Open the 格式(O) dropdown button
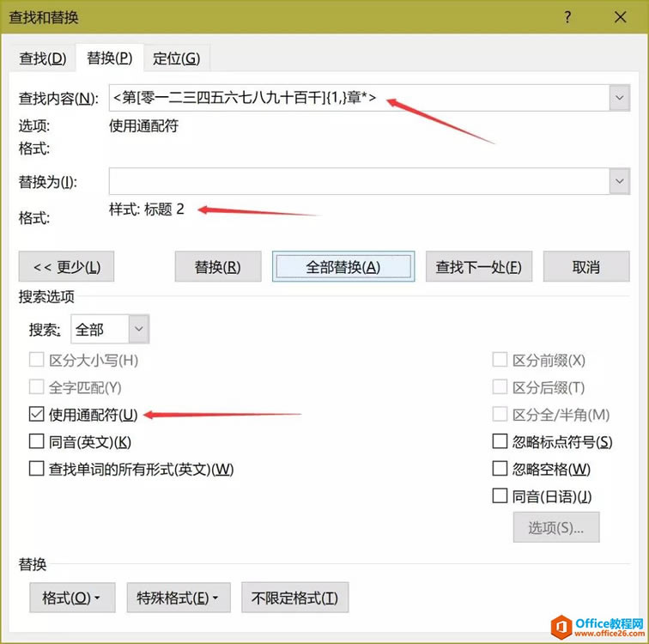Screen dimensions: 649x644 click(72, 598)
